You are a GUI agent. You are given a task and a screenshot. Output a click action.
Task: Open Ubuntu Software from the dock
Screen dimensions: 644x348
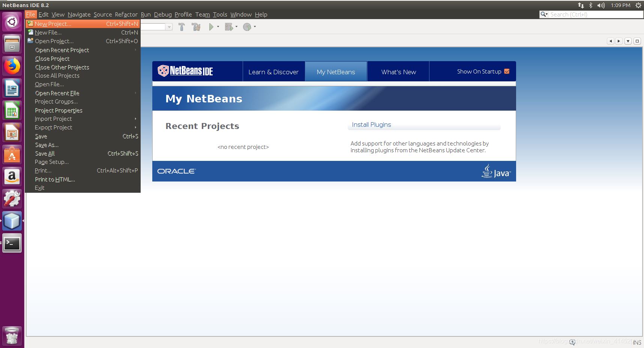(12, 154)
